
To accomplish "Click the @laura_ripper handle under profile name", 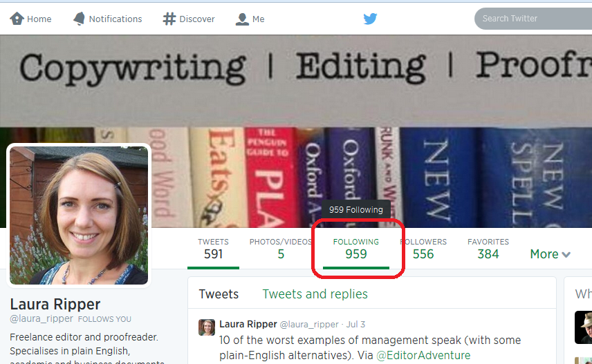I will coord(41,319).
